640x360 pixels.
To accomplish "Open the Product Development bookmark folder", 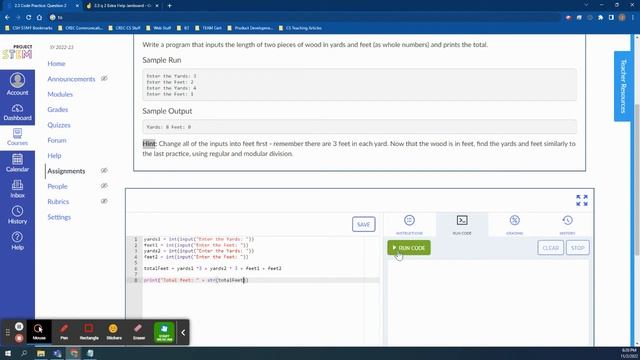I will coord(250,28).
